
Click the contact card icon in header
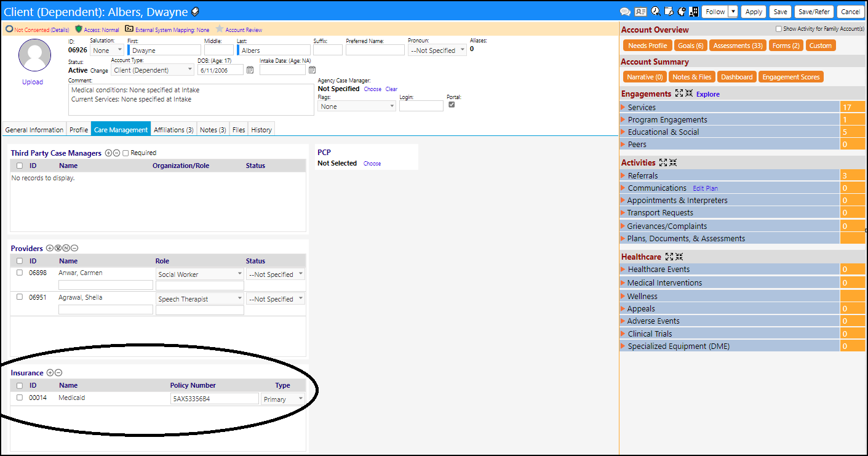(x=640, y=12)
